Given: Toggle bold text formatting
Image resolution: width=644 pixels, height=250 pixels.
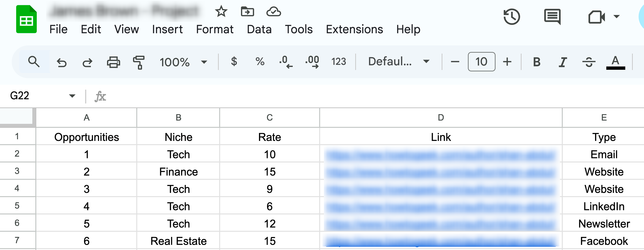Looking at the screenshot, I should click(x=537, y=62).
